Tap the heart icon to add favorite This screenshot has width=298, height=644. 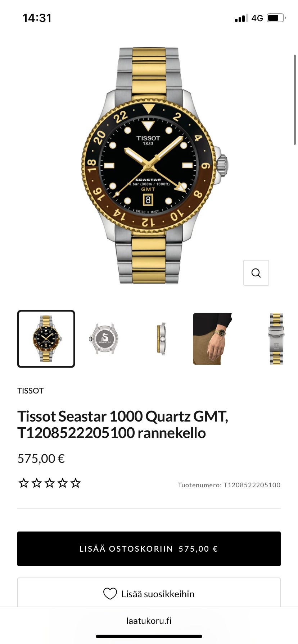110,594
